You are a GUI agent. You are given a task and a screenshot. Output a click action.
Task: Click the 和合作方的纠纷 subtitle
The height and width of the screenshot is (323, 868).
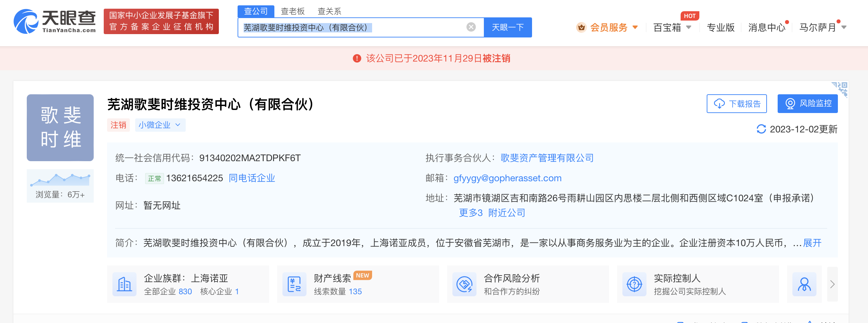click(512, 292)
